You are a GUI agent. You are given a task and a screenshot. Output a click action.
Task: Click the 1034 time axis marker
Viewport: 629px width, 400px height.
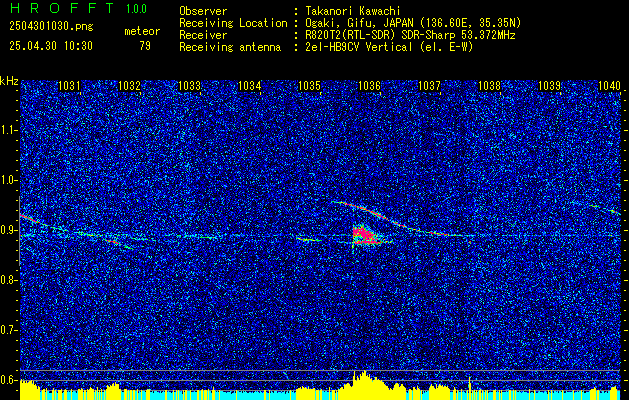click(x=250, y=85)
